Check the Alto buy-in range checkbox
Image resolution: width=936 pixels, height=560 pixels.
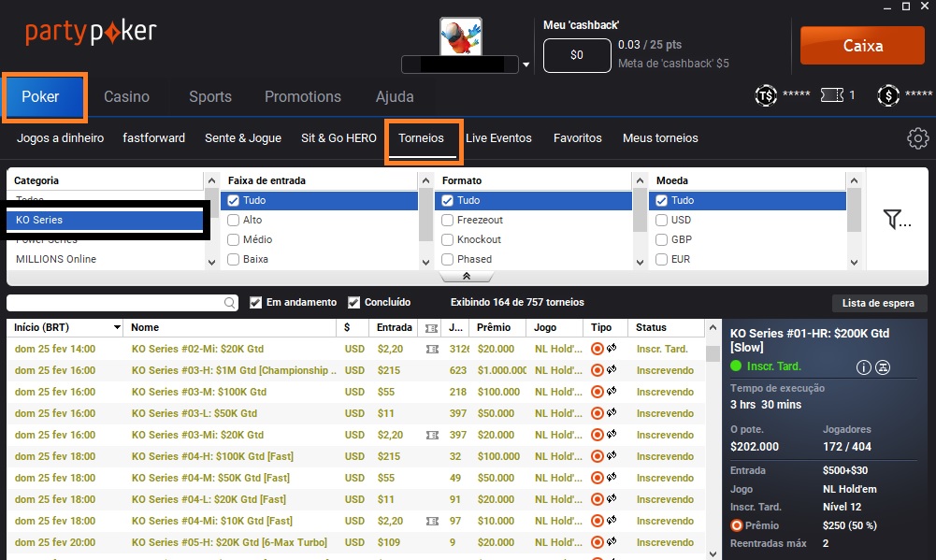pyautogui.click(x=234, y=220)
